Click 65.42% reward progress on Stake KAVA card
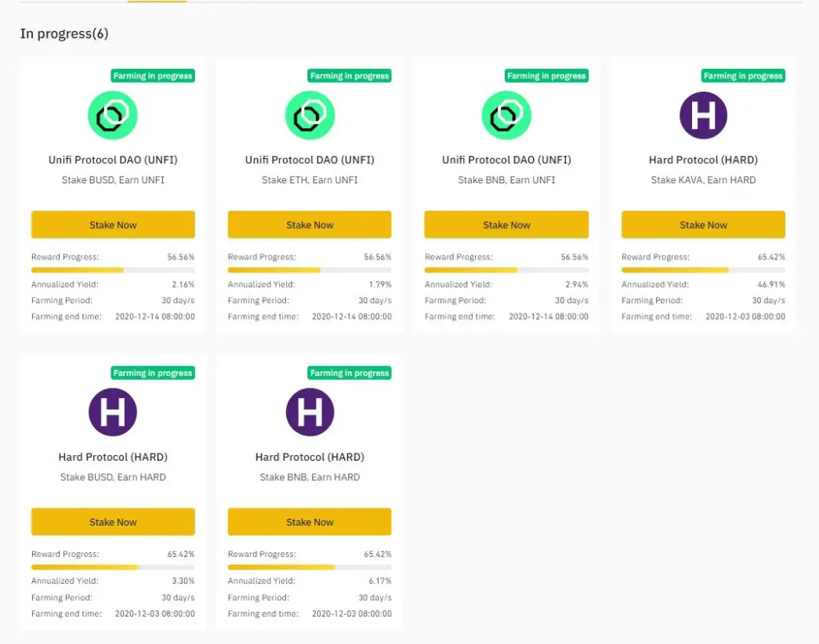Viewport: 819px width, 644px height. point(771,257)
